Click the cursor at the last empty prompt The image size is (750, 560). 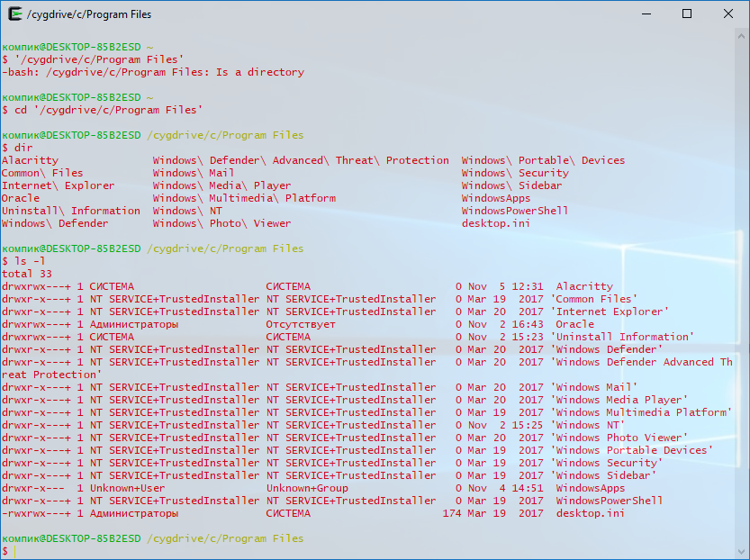click(x=14, y=551)
